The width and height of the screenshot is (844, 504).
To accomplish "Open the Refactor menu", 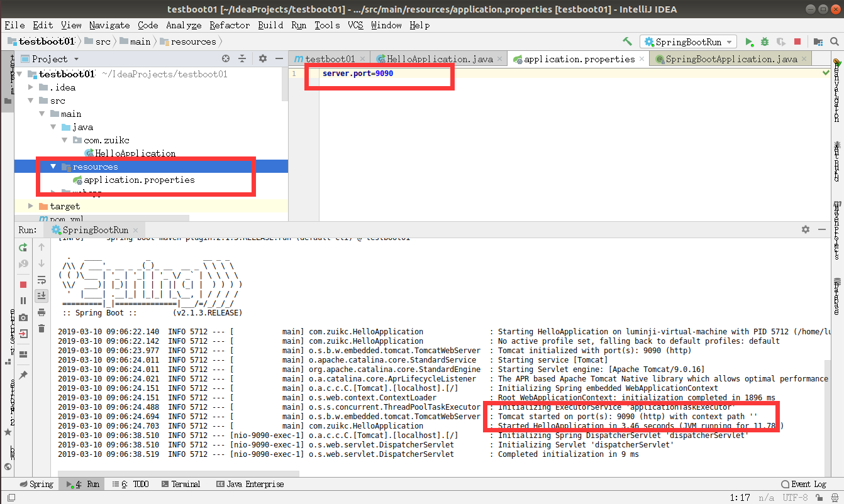I will coord(230,25).
